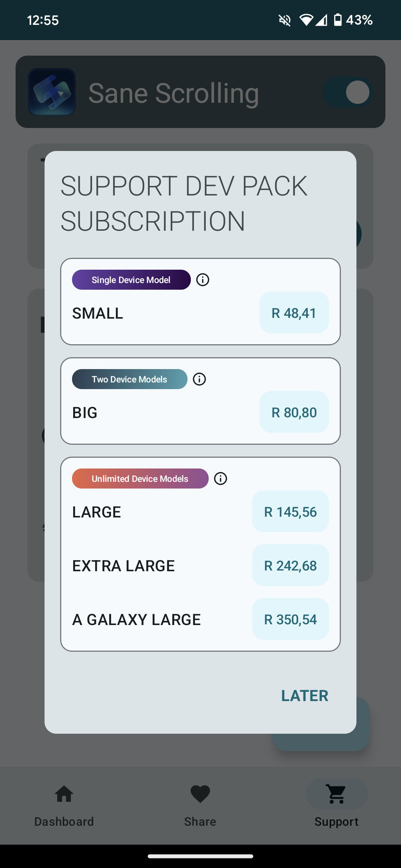This screenshot has height=868, width=401.
Task: Tap the Dashboard home icon
Action: click(x=64, y=794)
